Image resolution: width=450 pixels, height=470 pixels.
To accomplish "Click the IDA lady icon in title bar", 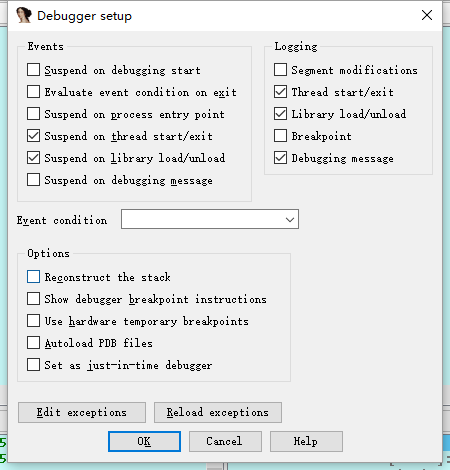I will click(24, 15).
